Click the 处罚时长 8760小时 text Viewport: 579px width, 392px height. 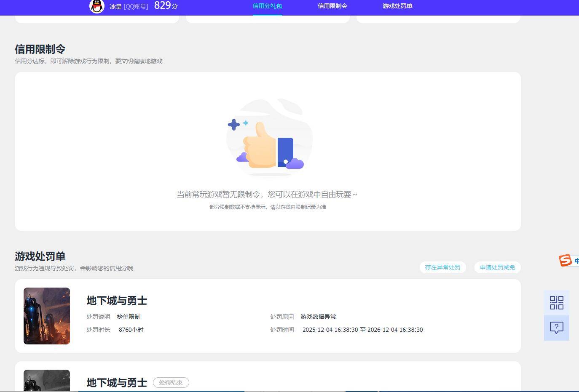118,330
